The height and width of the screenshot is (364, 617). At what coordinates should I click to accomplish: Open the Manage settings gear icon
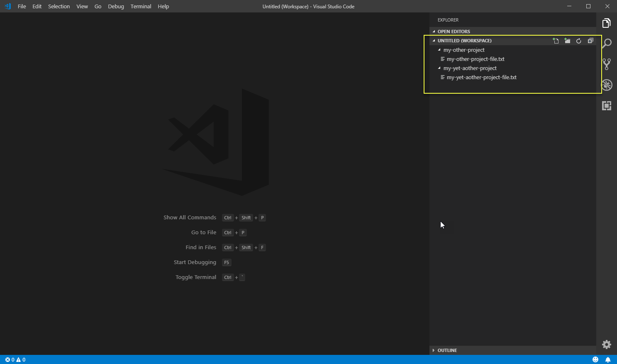[x=606, y=344]
